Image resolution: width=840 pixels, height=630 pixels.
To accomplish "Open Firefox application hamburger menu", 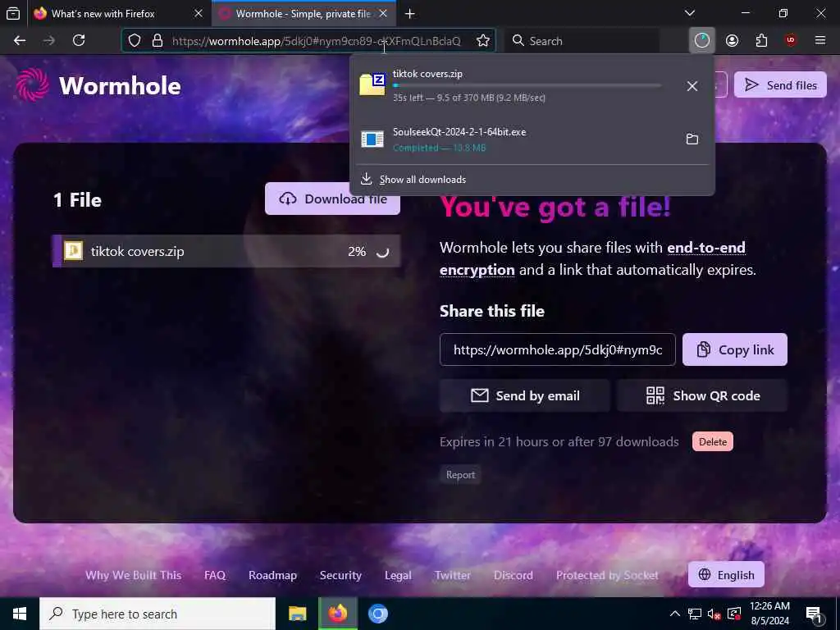I will 820,41.
